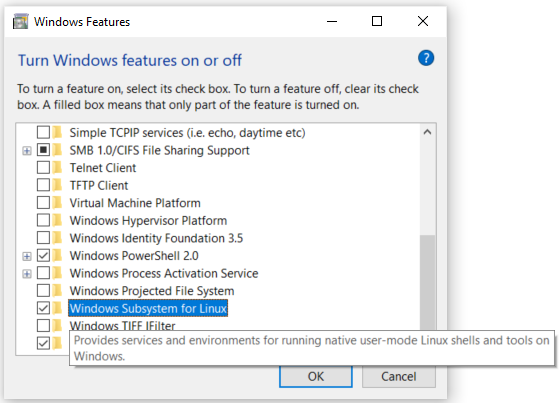Select Windows Identity Foundation 3.5 item
The width and height of the screenshot is (559, 403).
(x=156, y=238)
